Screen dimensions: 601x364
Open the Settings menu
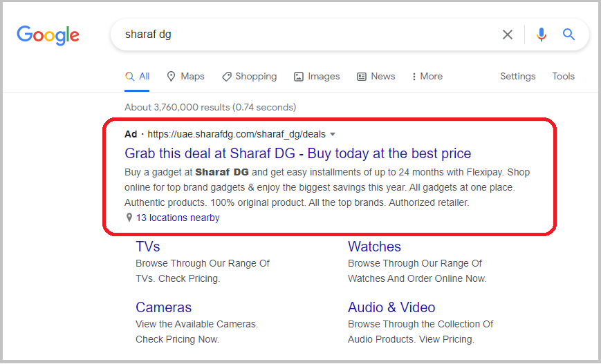pos(517,76)
